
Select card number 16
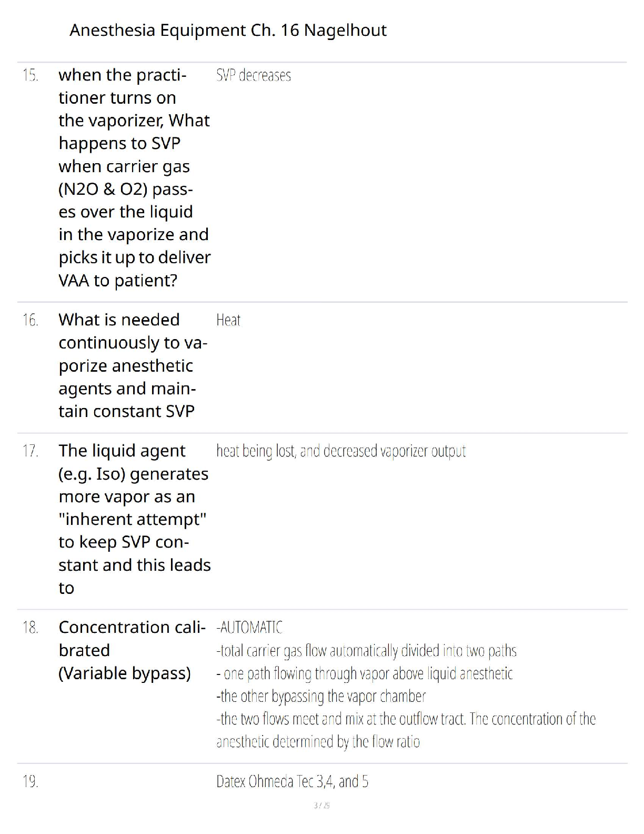[x=31, y=320]
